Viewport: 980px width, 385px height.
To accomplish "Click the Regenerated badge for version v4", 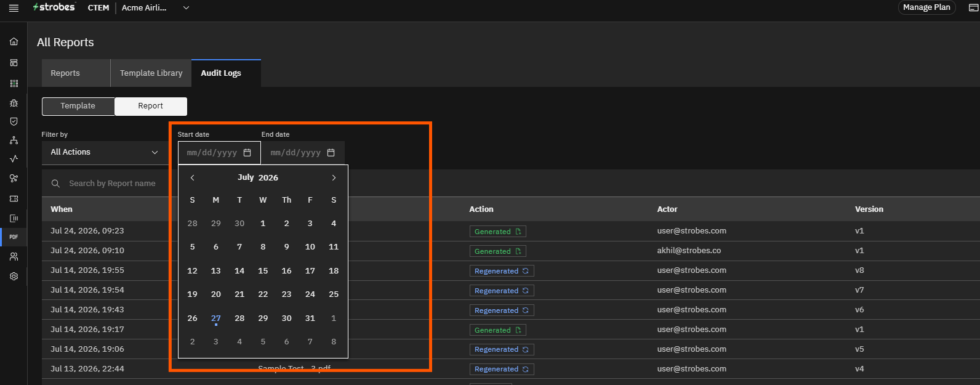I will [502, 369].
